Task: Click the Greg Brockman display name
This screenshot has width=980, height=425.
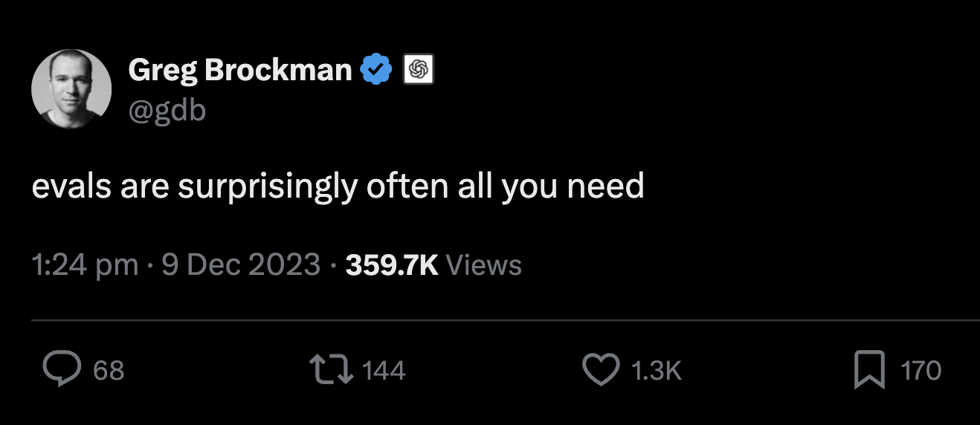Action: coord(239,71)
